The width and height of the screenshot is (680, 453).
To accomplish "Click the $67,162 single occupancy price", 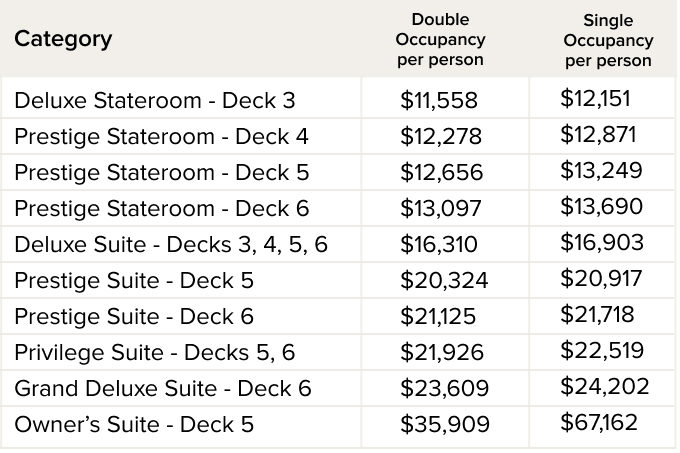I will pos(598,423).
